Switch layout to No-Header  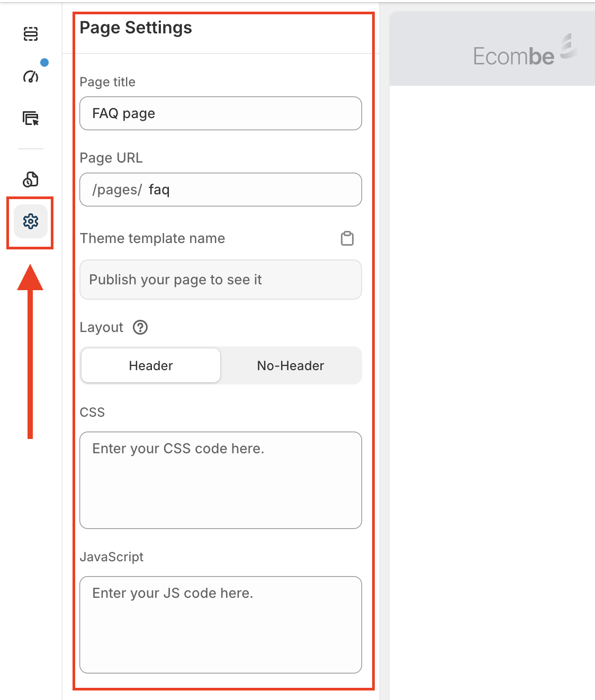pos(290,365)
